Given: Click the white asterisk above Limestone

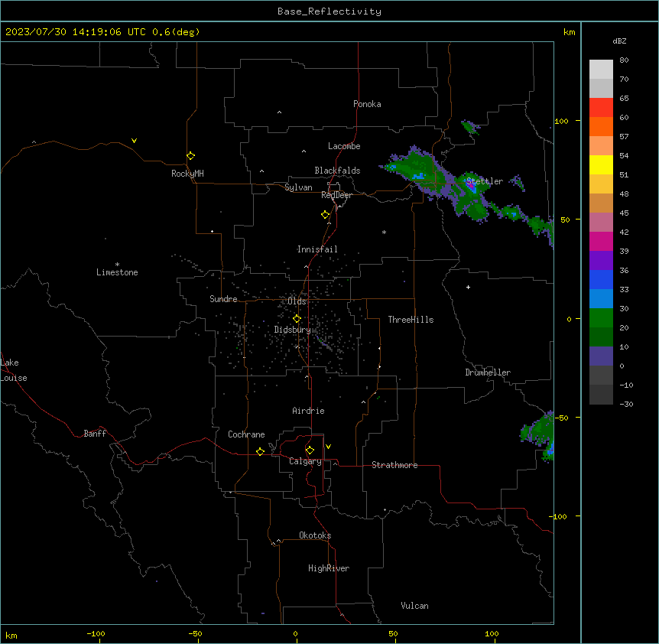Looking at the screenshot, I should pyautogui.click(x=117, y=265).
